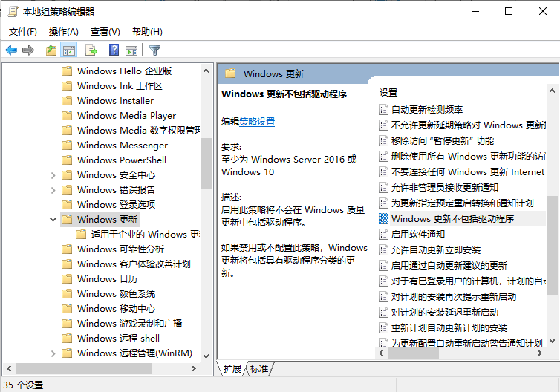Click the tree pane scroll up arrow
This screenshot has height=392, width=560.
(x=206, y=71)
